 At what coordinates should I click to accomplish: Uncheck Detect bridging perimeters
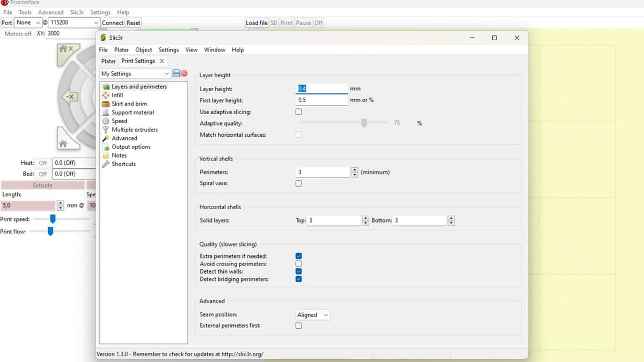299,279
